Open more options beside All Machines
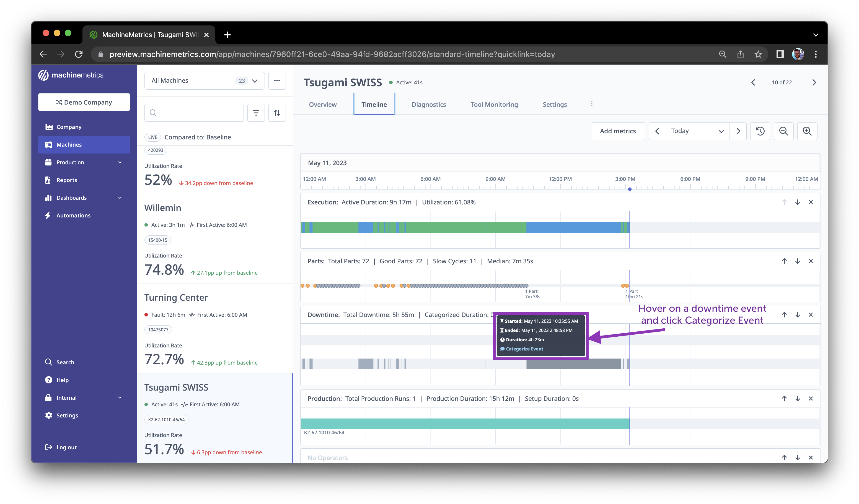Screen dimensions: 859x504 (277, 81)
